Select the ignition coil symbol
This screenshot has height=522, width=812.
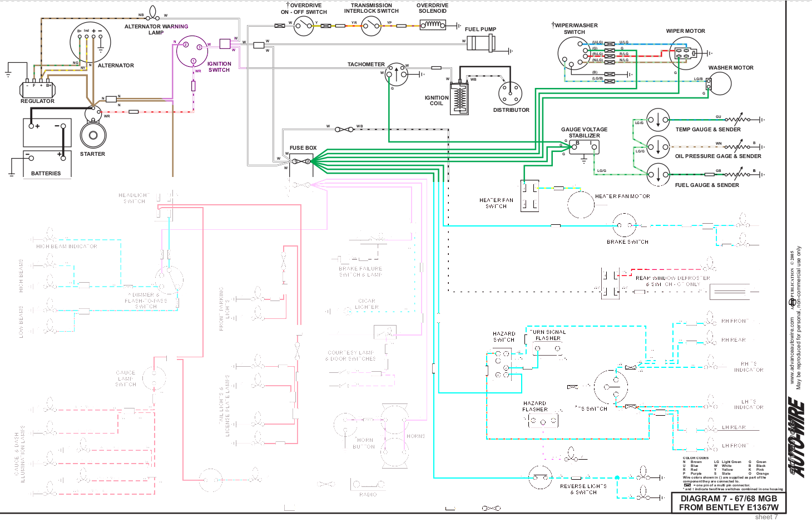coord(459,98)
